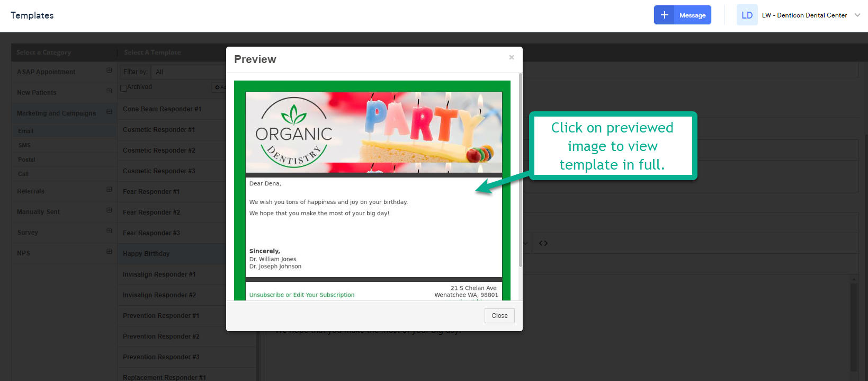Click the previewed birthday email image

(373, 191)
